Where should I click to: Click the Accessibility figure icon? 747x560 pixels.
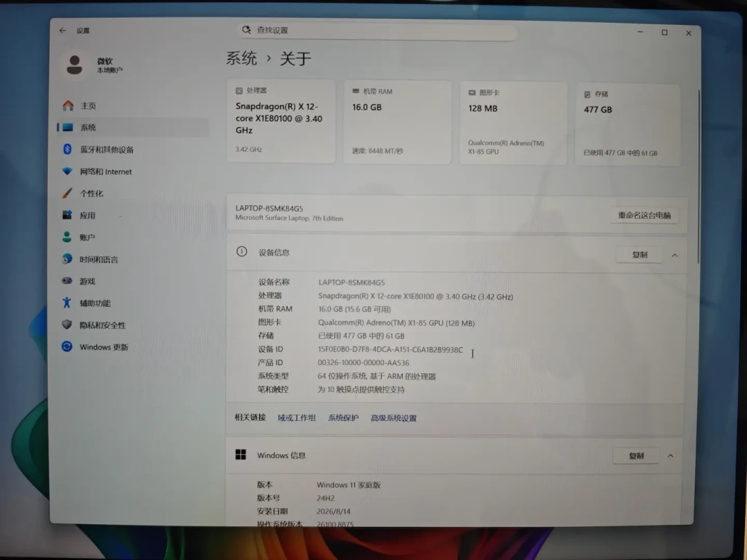[66, 302]
